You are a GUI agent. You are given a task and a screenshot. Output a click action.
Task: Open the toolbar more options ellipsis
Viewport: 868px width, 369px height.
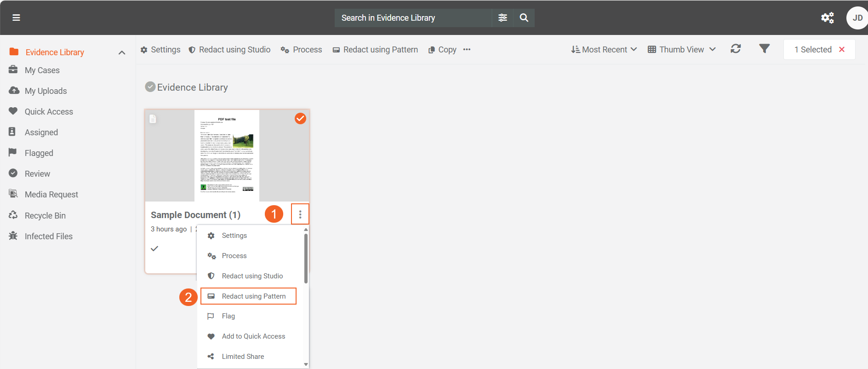pyautogui.click(x=467, y=50)
